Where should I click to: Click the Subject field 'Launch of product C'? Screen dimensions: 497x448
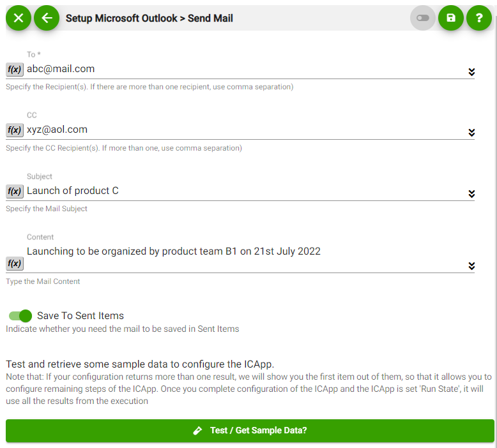[246, 191]
